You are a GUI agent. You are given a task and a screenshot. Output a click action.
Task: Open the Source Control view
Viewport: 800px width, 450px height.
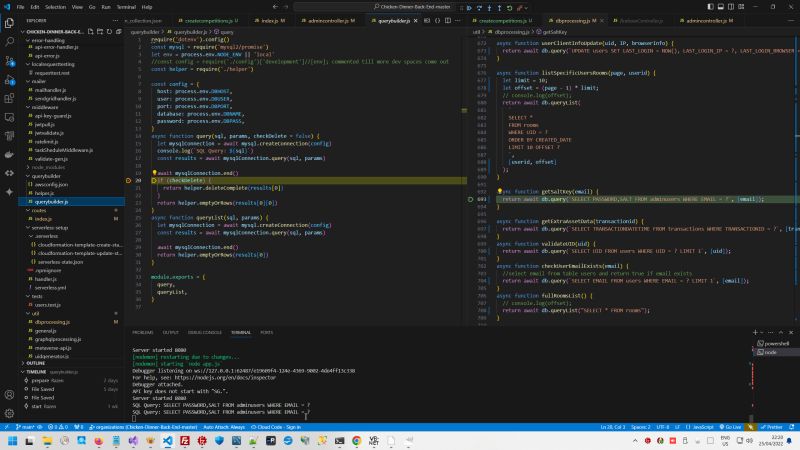pyautogui.click(x=9, y=61)
